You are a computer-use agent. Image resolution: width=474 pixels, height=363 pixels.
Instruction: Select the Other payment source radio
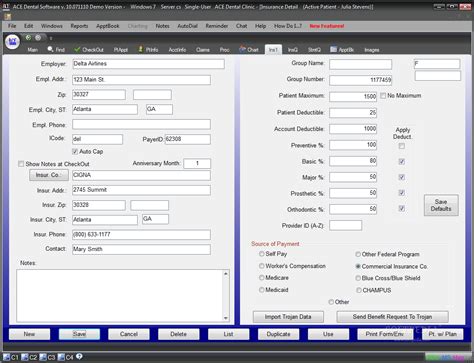[x=331, y=302]
